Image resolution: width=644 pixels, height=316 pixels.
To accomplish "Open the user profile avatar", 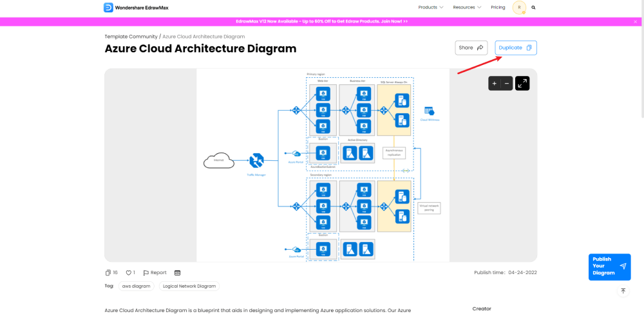I will coord(519,7).
